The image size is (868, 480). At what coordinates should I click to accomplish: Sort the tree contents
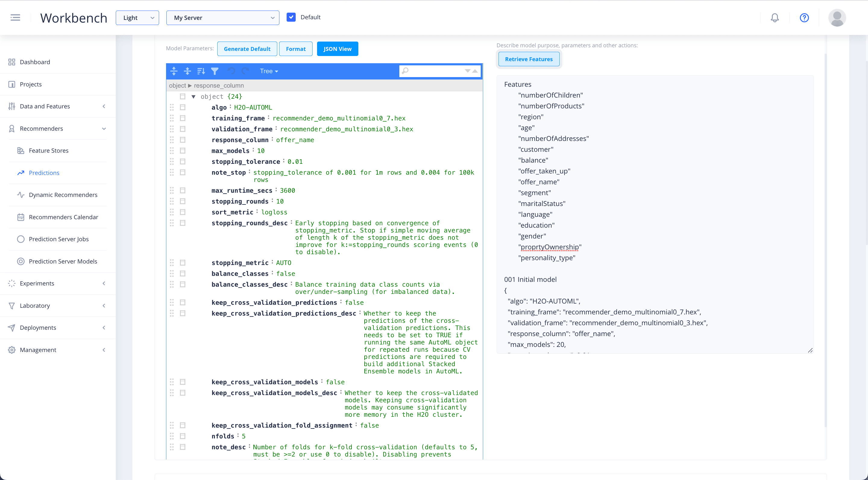(201, 71)
